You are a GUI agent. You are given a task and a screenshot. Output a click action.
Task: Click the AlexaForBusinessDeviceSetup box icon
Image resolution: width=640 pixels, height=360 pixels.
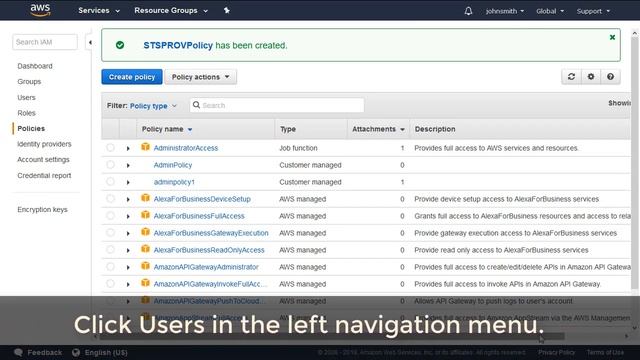(145, 198)
